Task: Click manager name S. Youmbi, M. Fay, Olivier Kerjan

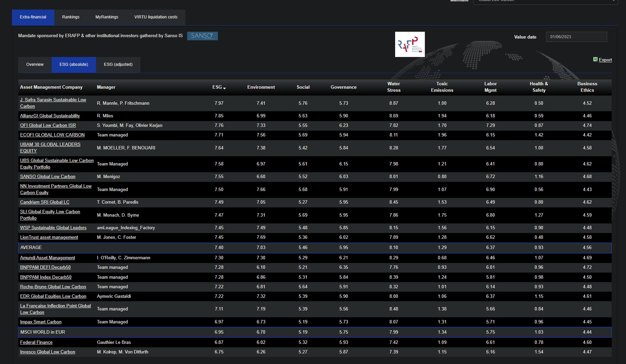Action: [x=130, y=126]
